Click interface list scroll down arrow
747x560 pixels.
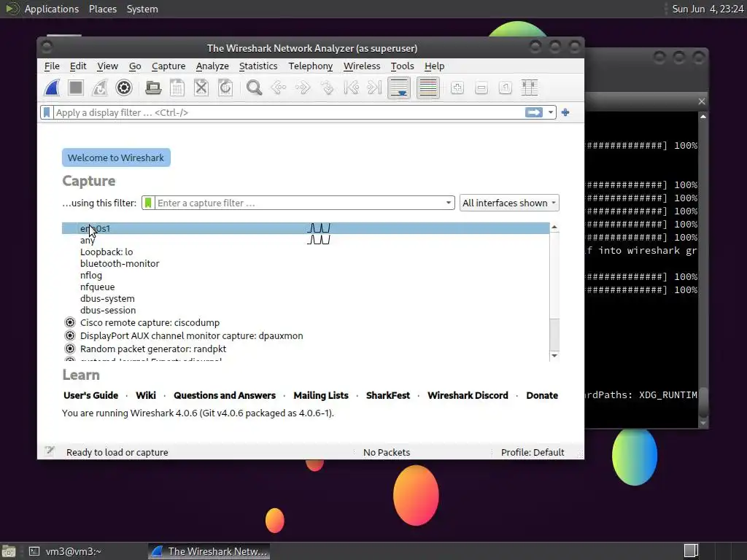pyautogui.click(x=554, y=356)
